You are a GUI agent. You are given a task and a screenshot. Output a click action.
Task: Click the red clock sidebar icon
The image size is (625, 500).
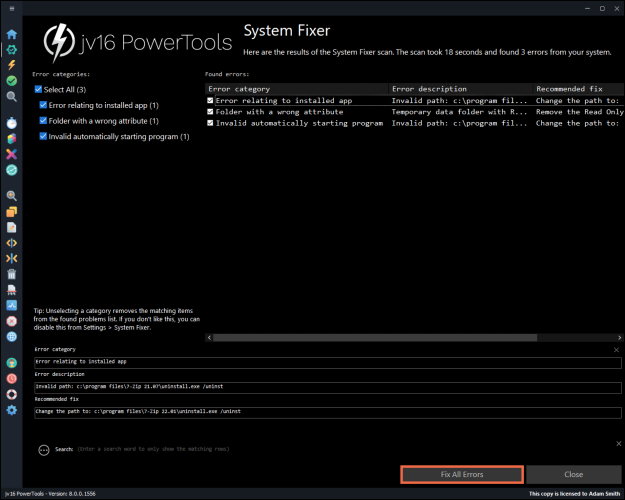coord(12,378)
